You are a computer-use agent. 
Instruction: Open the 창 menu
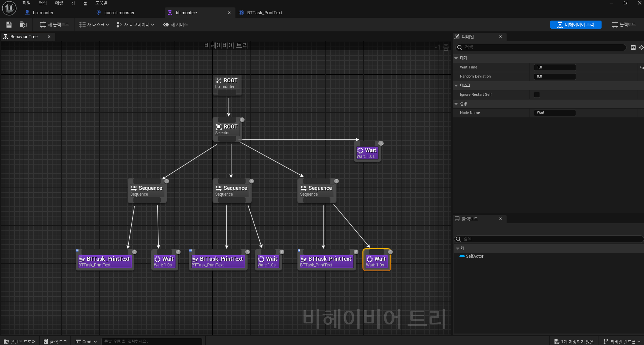coord(73,3)
